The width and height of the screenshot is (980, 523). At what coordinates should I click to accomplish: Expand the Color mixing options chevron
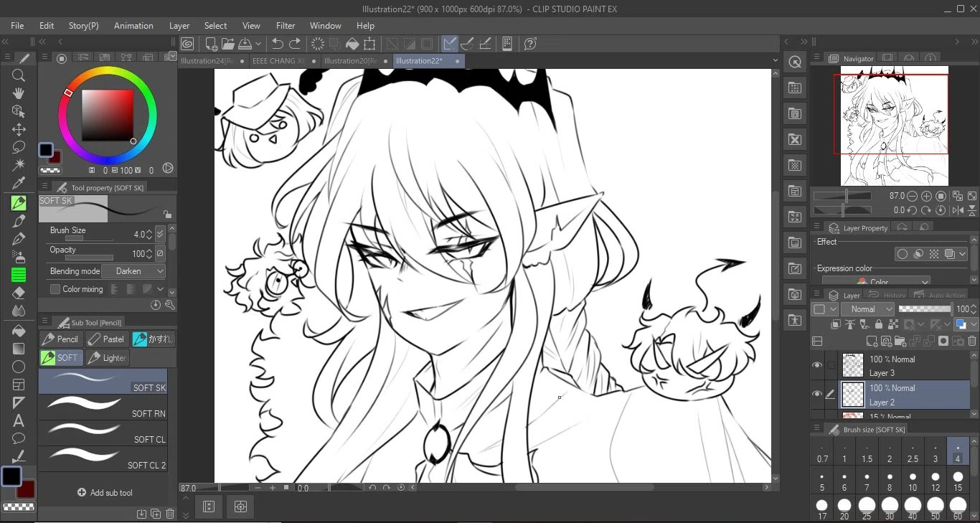160,289
